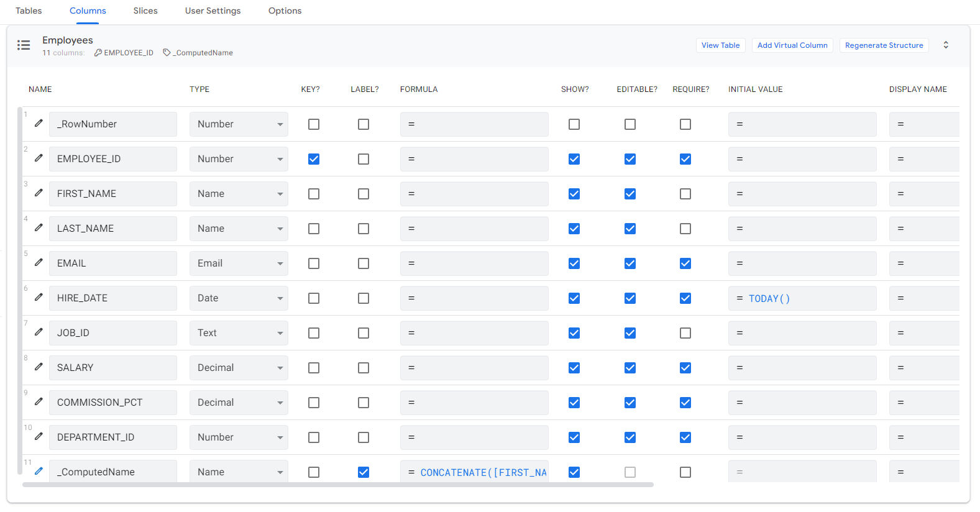
Task: Click Regenerate Structure button
Action: 884,45
